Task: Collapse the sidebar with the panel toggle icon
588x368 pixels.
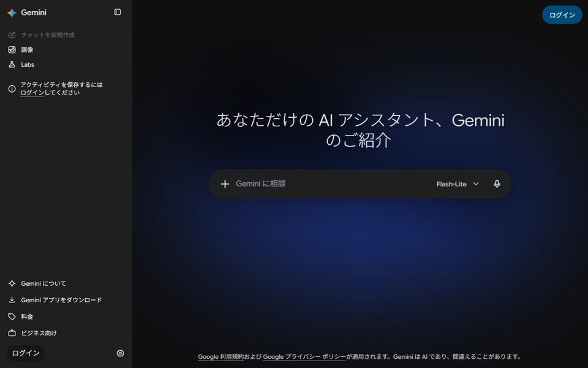Action: tap(118, 12)
